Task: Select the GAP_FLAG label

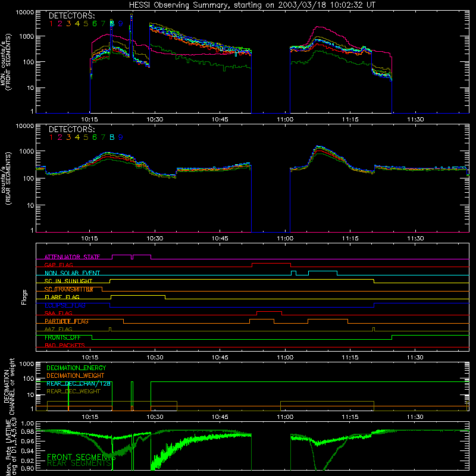Action: [58, 265]
